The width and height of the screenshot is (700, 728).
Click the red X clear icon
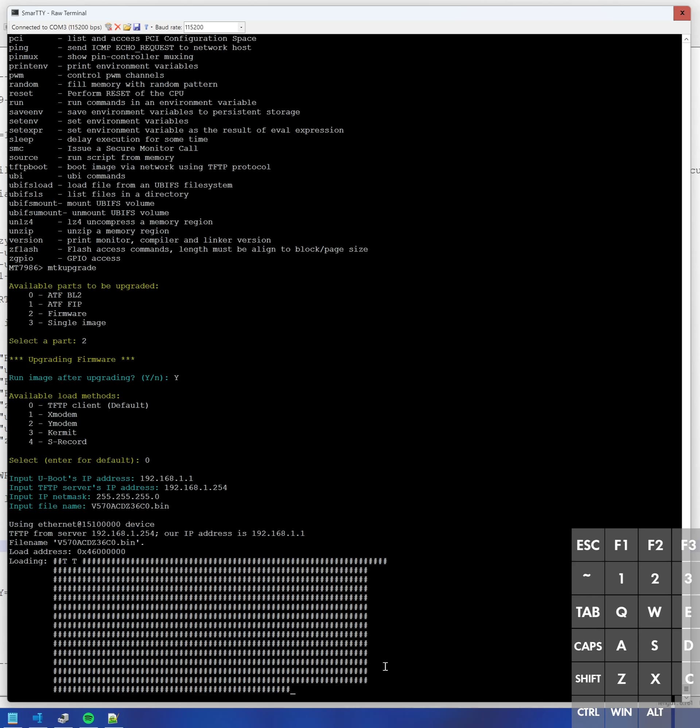(118, 27)
